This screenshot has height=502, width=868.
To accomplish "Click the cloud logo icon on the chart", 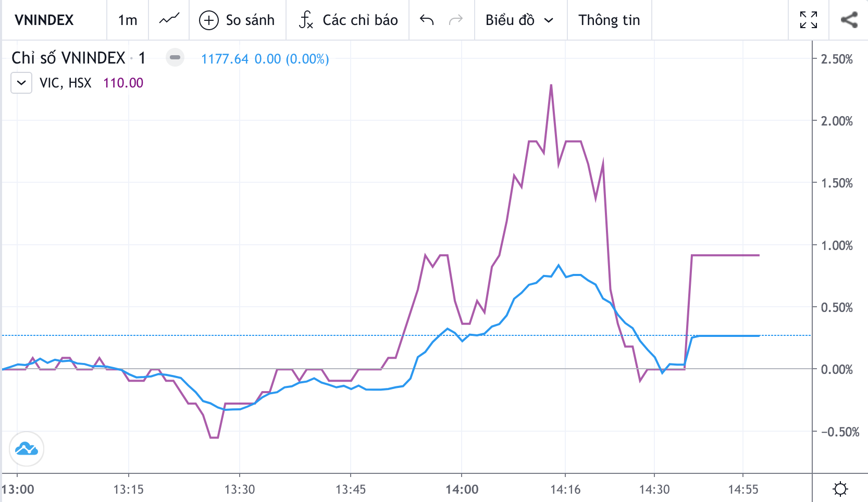I will click(27, 448).
